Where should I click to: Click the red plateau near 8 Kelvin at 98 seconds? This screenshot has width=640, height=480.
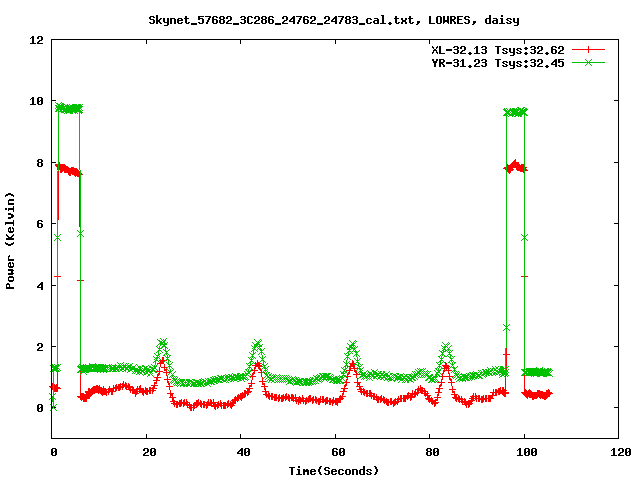click(515, 167)
